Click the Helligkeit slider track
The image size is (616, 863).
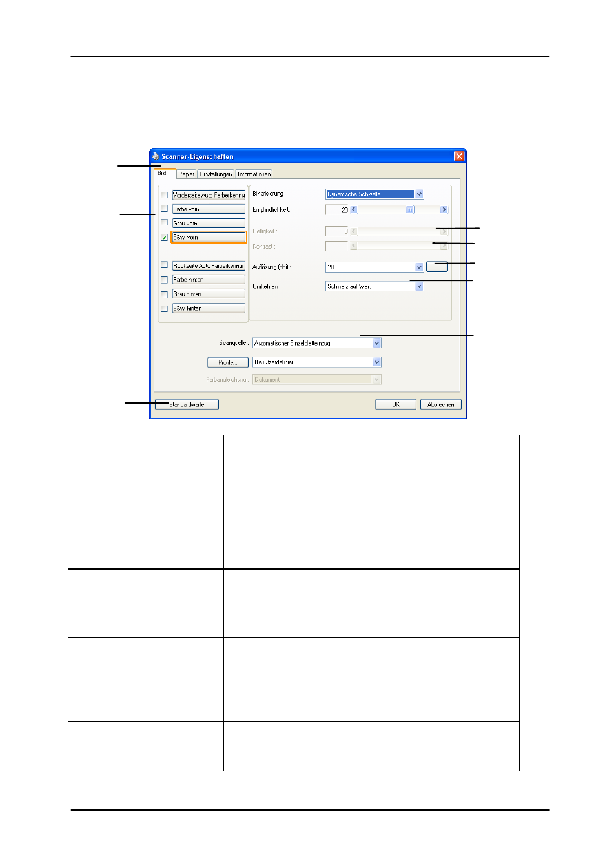click(399, 231)
